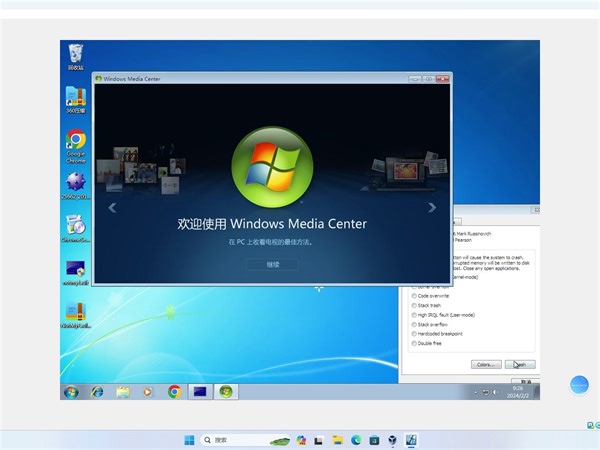Open the CD software box desktop icon
The height and width of the screenshot is (450, 600).
coord(75,228)
